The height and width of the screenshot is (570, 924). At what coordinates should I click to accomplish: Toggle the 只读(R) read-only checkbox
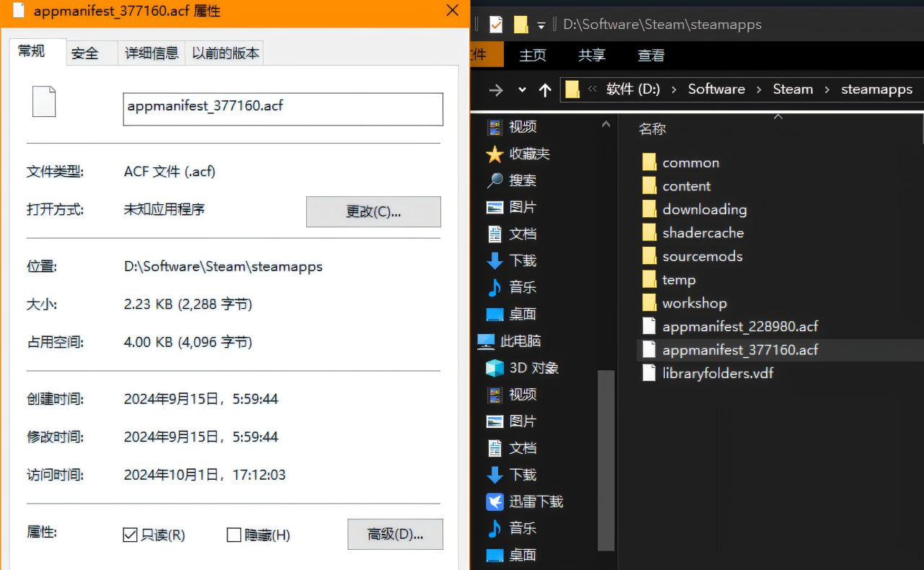click(130, 535)
